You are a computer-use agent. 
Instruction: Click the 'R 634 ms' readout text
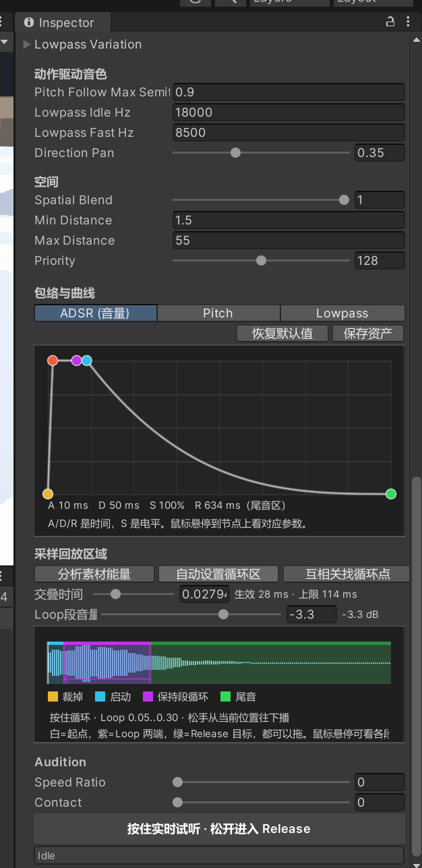(x=218, y=505)
